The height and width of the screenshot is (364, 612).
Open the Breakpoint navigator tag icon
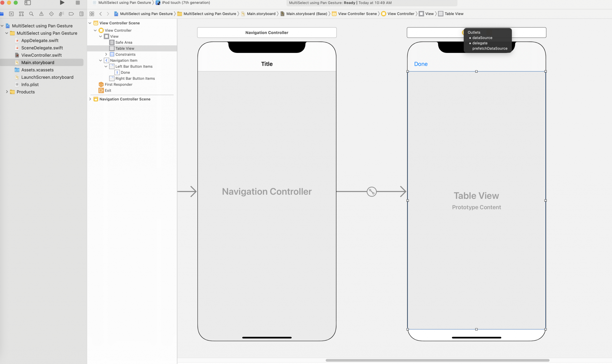71,14
